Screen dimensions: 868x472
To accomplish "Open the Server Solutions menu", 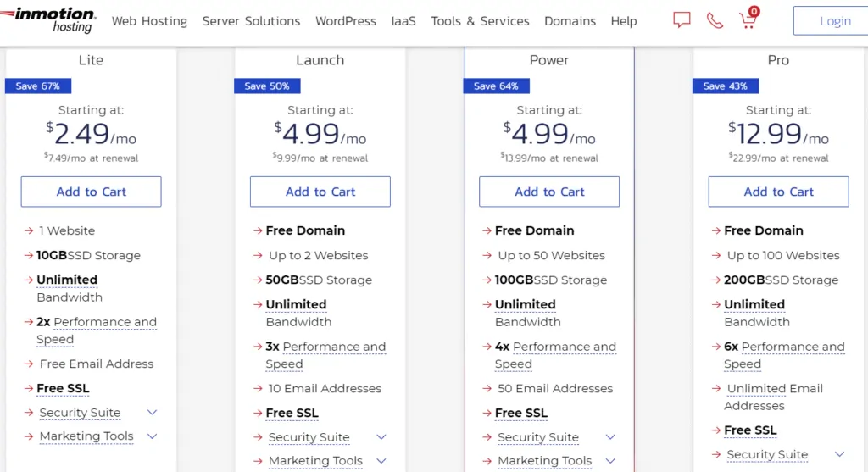I will point(251,21).
